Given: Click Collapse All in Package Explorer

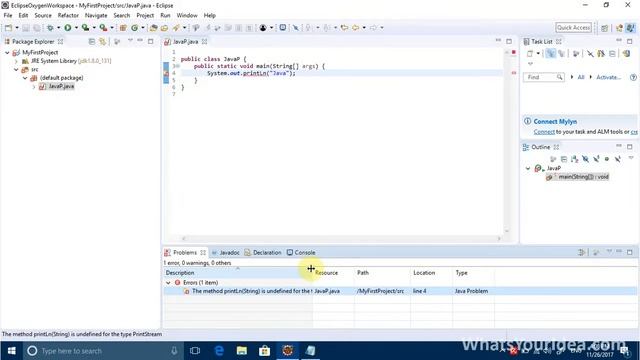Looking at the screenshot, I should 92,42.
